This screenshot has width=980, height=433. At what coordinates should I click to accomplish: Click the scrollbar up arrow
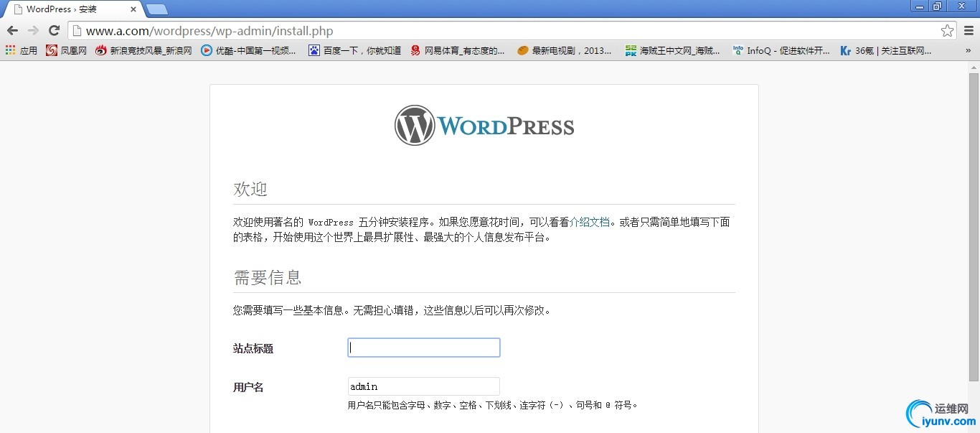coord(974,66)
